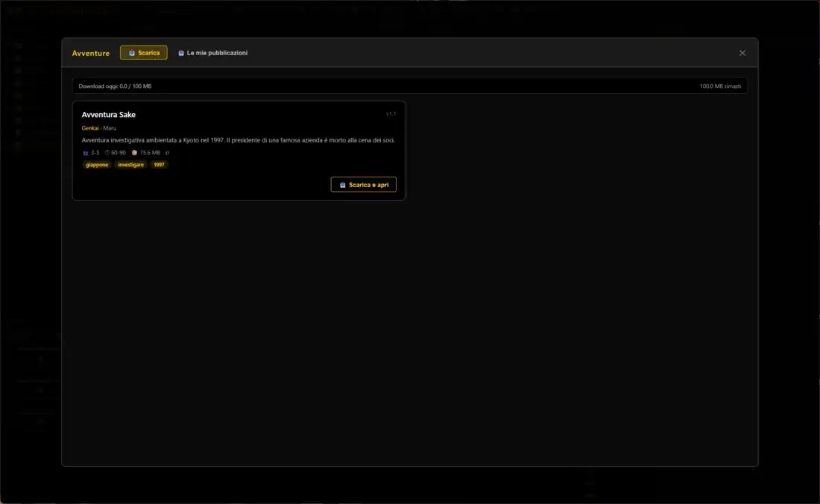This screenshot has height=504, width=820.
Task: Open the Genkai author link
Action: pos(90,128)
